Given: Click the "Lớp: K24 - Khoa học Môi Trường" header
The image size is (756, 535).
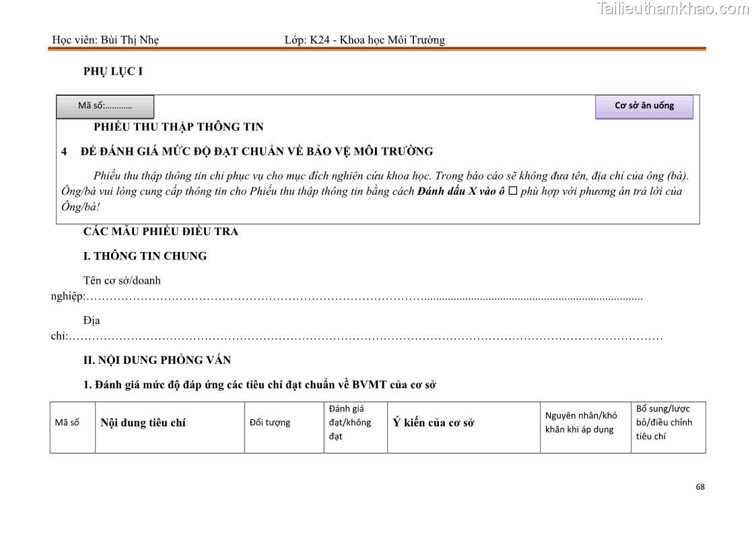Looking at the screenshot, I should [x=364, y=40].
